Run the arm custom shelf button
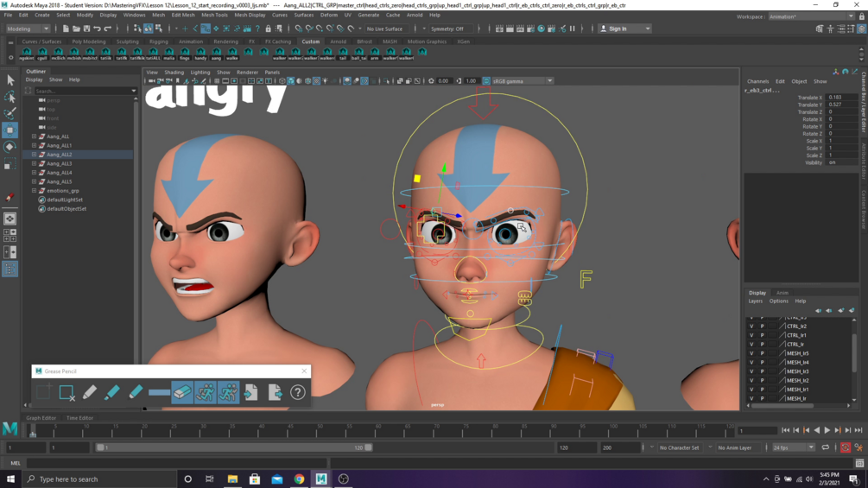Screen dimensions: 868x488 point(375,53)
